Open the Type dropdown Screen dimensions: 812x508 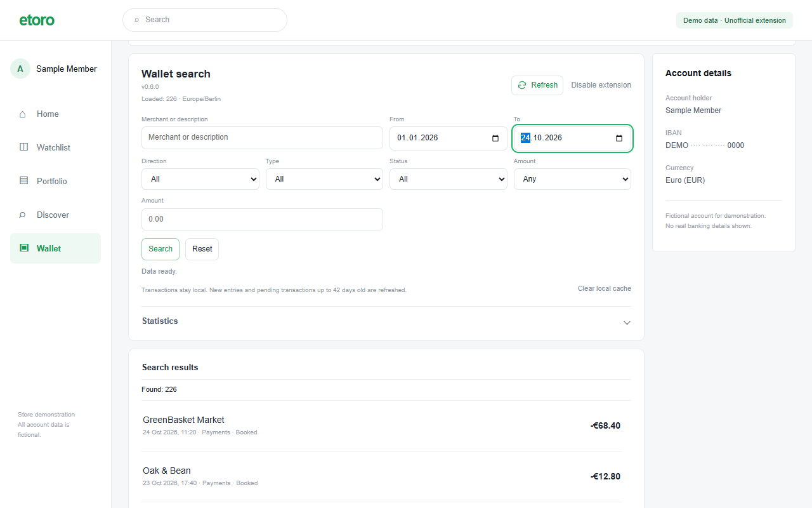pyautogui.click(x=324, y=179)
